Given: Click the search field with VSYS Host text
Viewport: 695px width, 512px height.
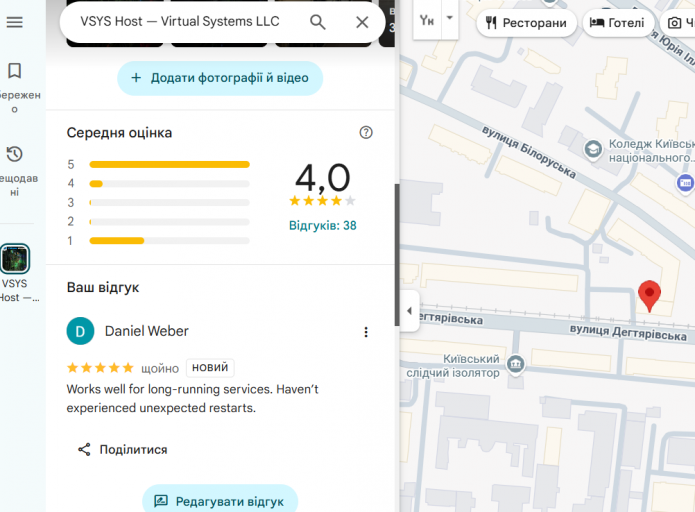Looking at the screenshot, I should tap(180, 22).
